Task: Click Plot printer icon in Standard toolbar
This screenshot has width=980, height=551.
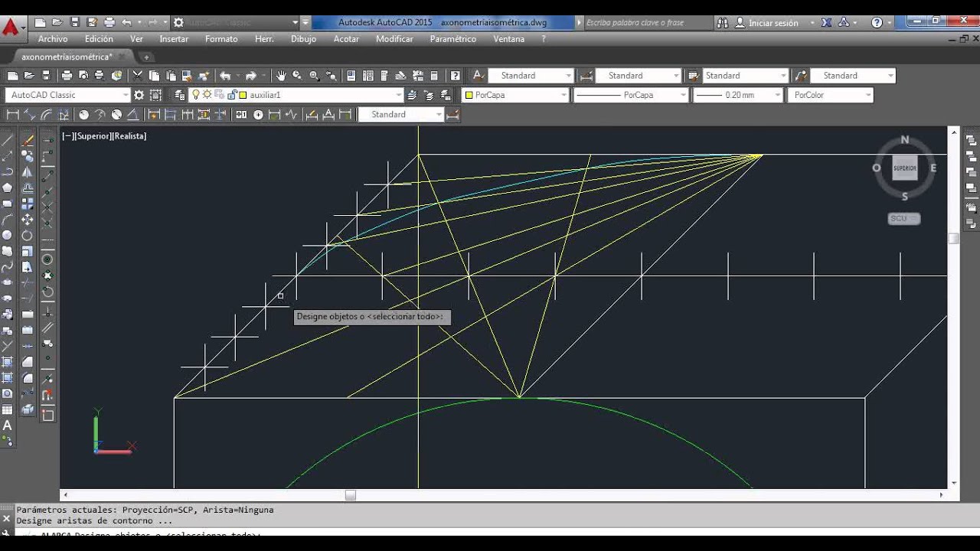Action: (67, 75)
